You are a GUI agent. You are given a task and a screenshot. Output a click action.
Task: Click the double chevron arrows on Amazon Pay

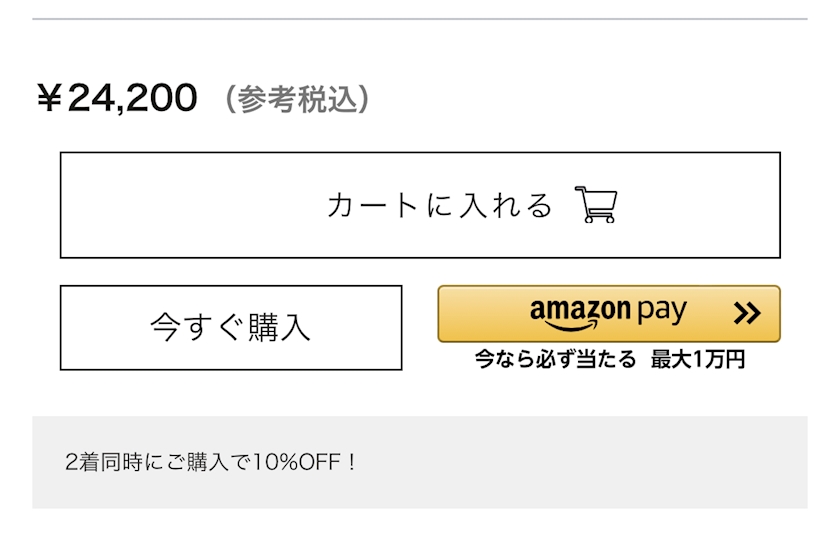pos(746,314)
